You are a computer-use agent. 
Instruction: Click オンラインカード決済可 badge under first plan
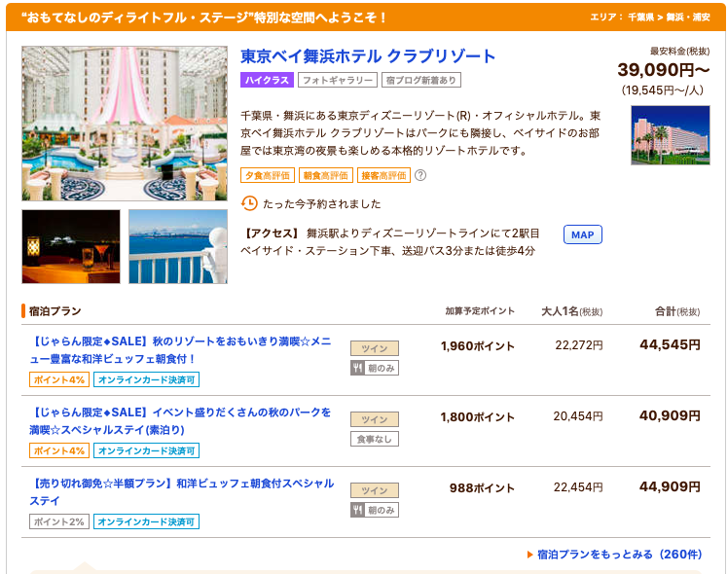(x=146, y=379)
